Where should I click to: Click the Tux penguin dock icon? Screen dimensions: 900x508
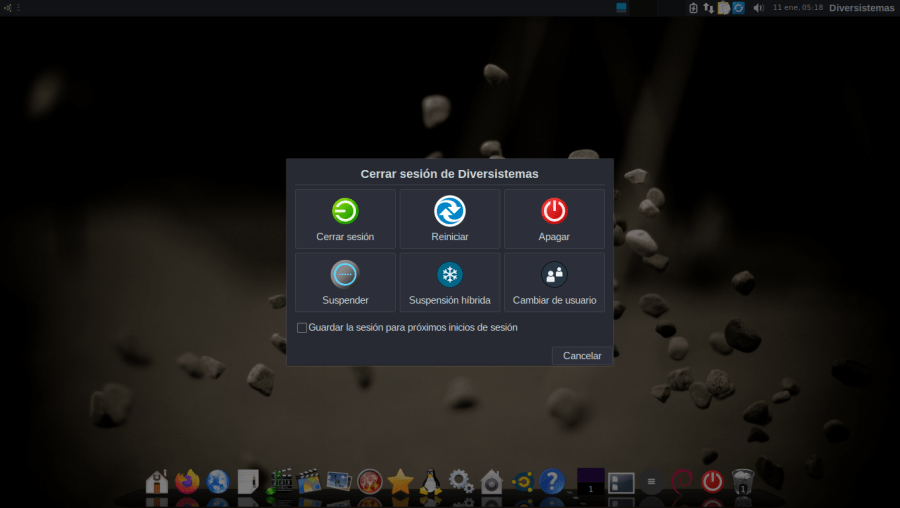(431, 482)
